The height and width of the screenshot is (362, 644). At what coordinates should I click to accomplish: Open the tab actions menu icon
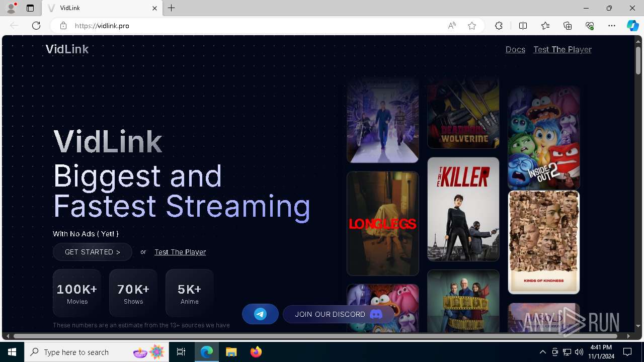30,8
